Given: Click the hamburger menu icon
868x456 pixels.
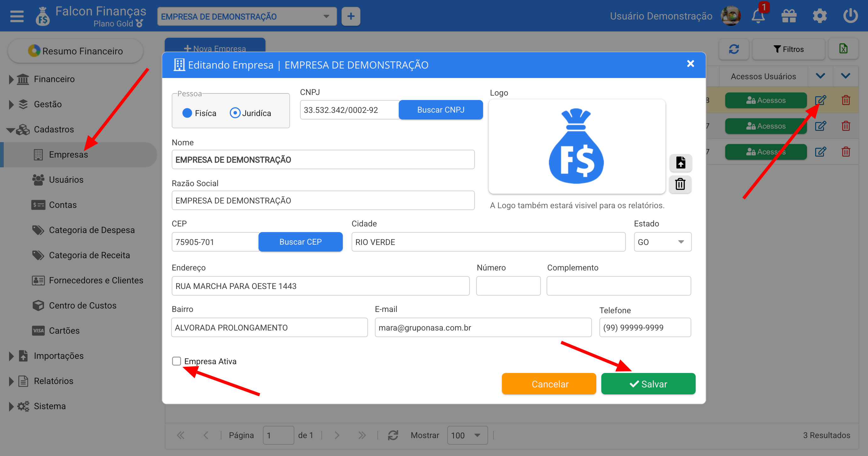Looking at the screenshot, I should coord(17,16).
